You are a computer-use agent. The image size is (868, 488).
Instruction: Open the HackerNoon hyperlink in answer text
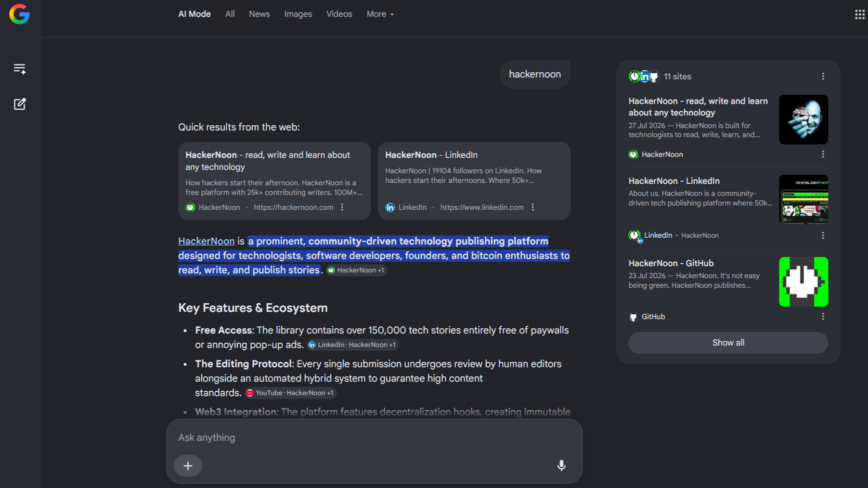pos(207,241)
